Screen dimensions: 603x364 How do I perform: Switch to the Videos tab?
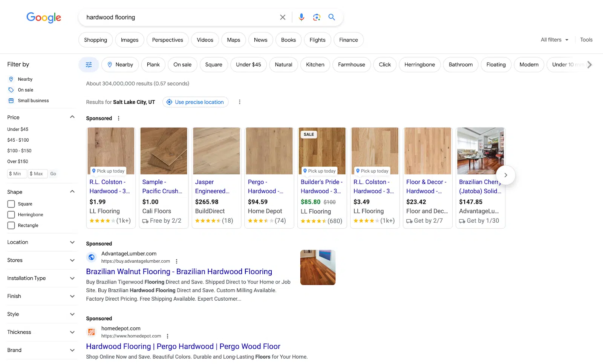tap(205, 40)
